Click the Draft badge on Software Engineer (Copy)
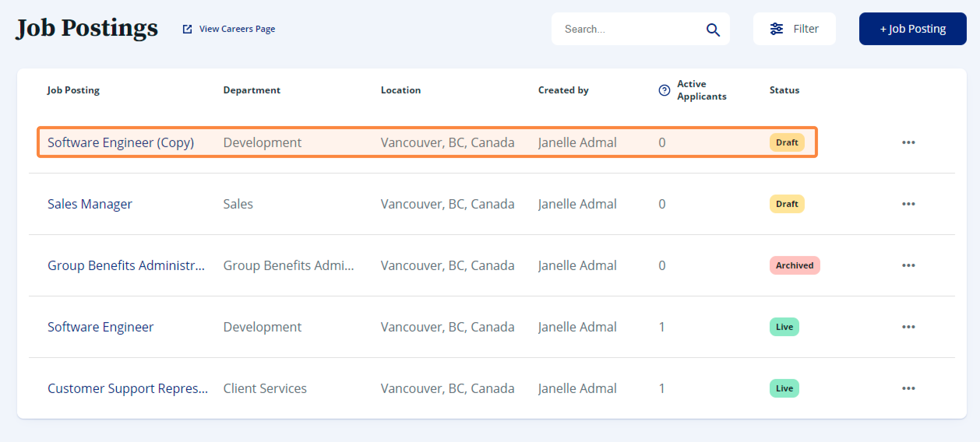Image resolution: width=980 pixels, height=442 pixels. pos(787,142)
